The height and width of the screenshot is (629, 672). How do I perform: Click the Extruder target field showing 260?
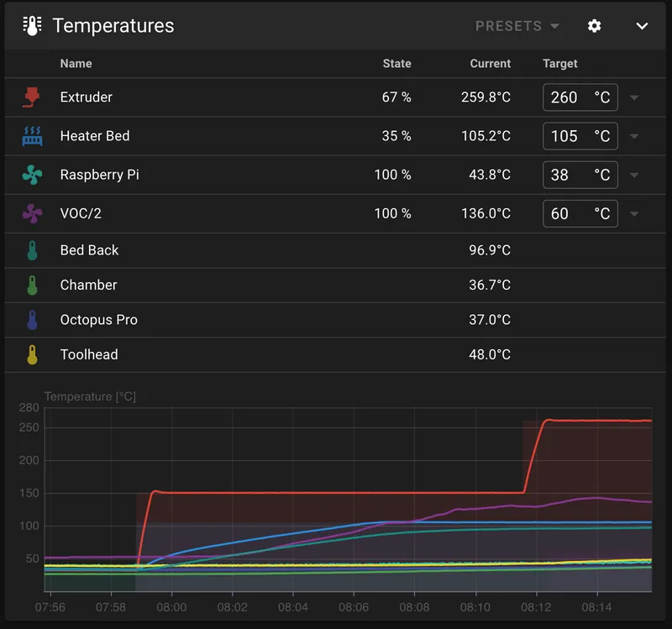tap(580, 97)
